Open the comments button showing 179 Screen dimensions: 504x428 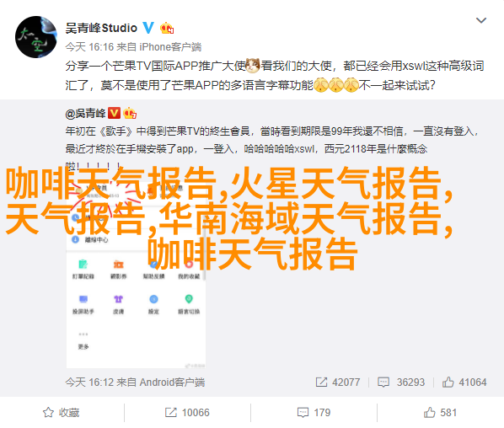click(x=314, y=412)
